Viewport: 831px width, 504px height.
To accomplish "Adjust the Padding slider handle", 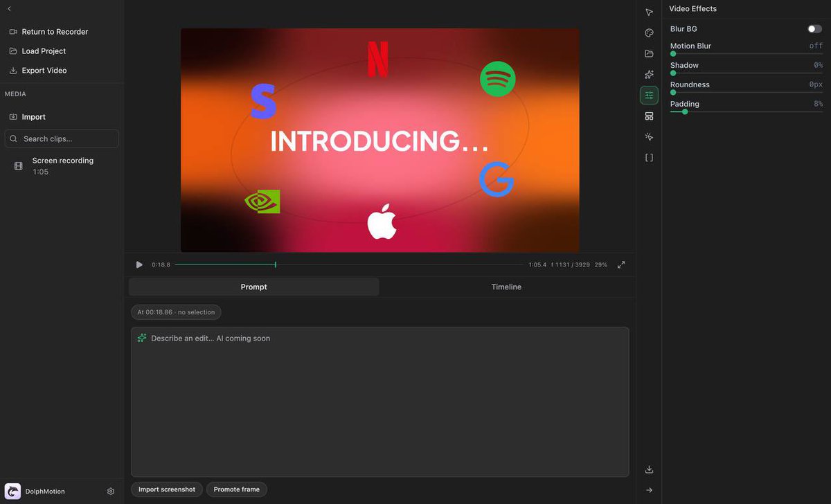I will [685, 111].
